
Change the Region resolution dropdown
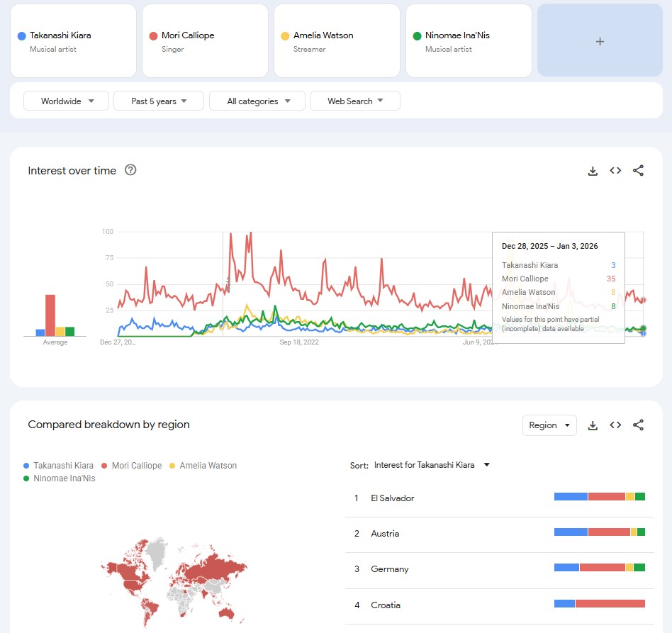coord(549,425)
